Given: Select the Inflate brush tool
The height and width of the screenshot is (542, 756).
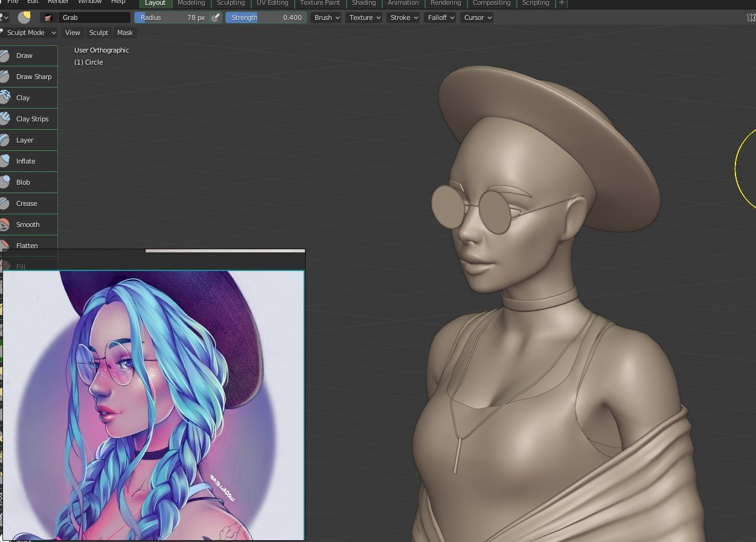Looking at the screenshot, I should 28,161.
